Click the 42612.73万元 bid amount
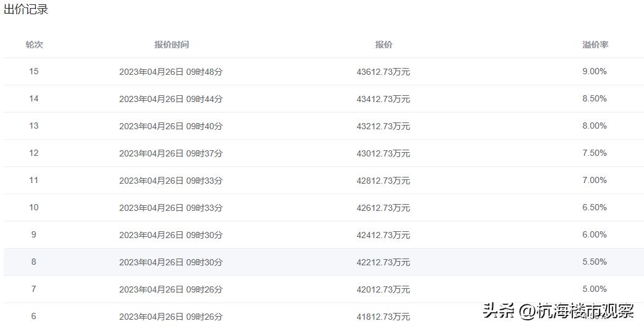644x329 pixels. pyautogui.click(x=384, y=208)
